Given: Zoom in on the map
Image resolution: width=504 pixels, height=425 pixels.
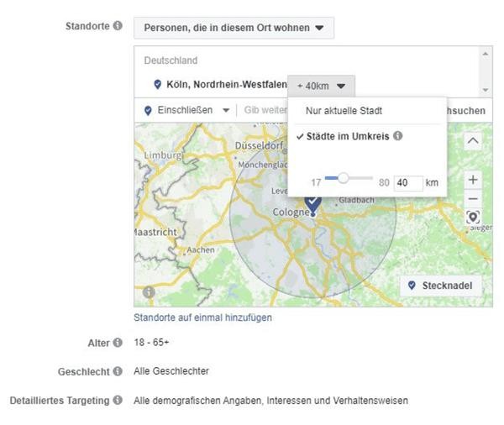Looking at the screenshot, I should click(x=473, y=180).
